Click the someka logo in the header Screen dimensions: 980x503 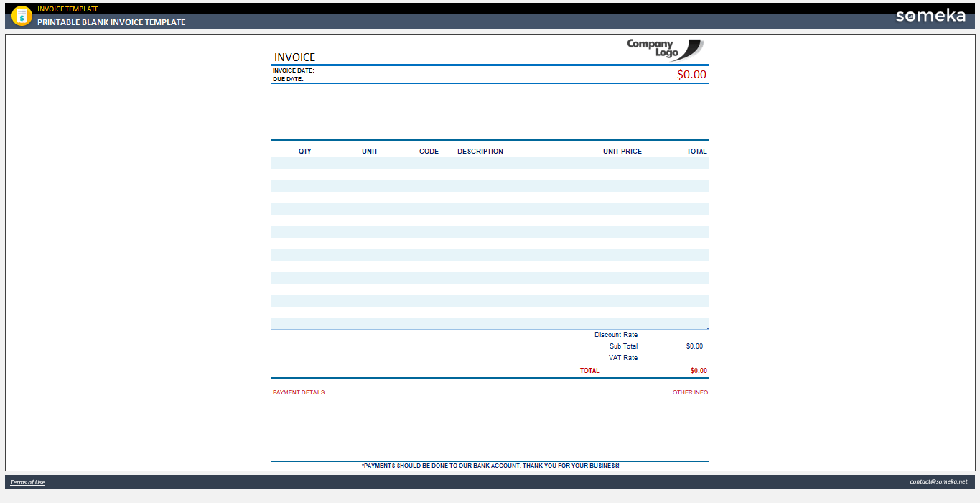(x=930, y=14)
